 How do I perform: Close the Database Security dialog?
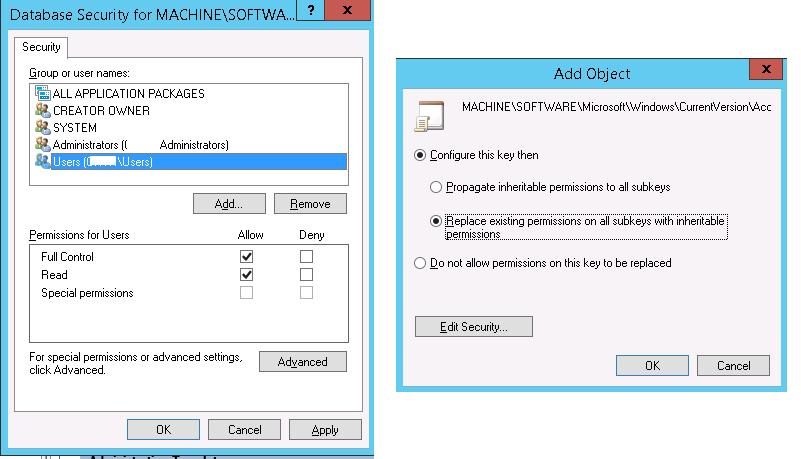(347, 10)
